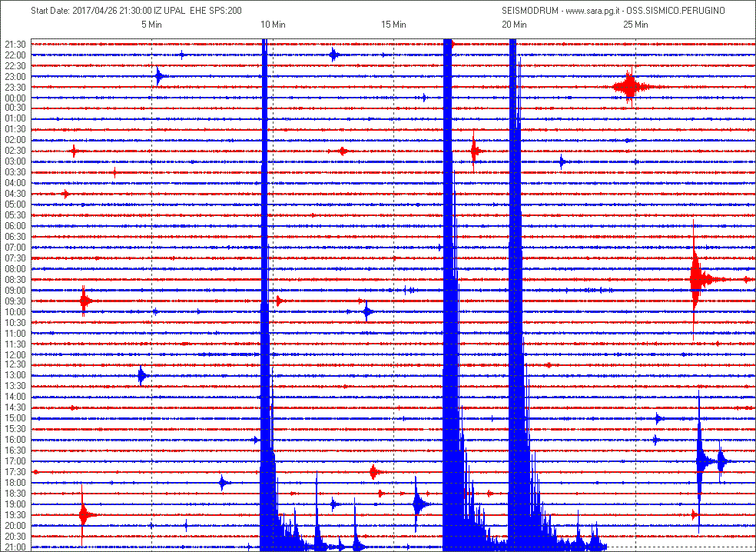This screenshot has height=552, width=756.
Task: Select the '5 Min' axis label
Action: 151,25
